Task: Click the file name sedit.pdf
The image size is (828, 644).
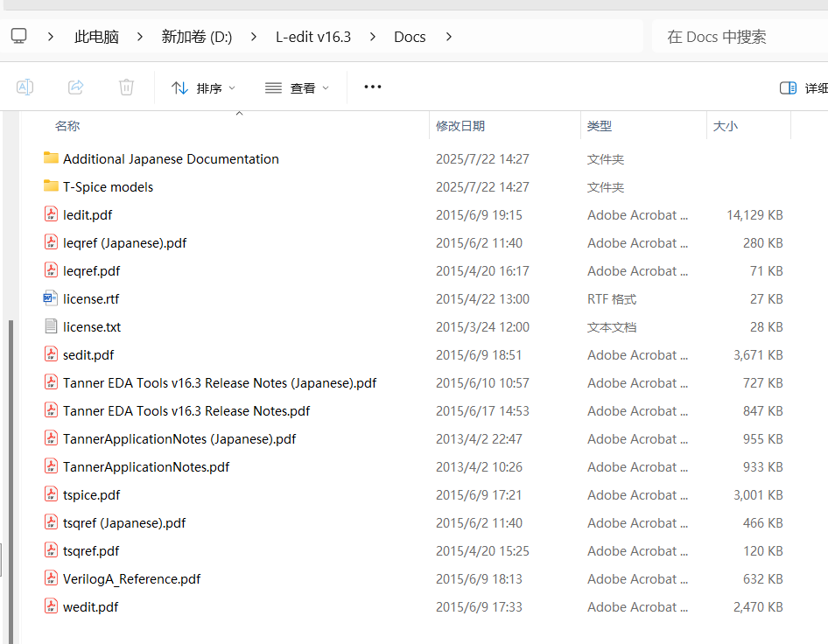Action: tap(88, 354)
